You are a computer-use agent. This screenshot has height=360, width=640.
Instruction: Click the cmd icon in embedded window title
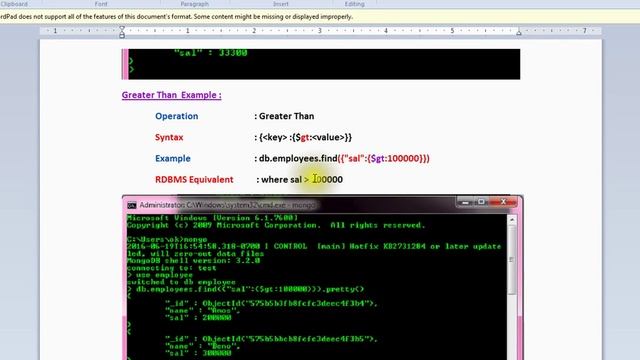pos(131,205)
